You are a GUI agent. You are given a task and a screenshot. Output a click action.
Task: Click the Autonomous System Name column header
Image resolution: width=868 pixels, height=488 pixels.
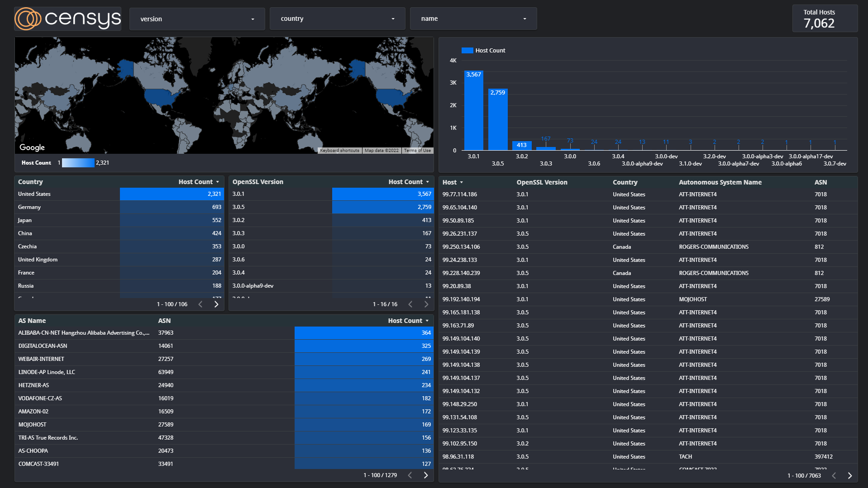tap(720, 182)
